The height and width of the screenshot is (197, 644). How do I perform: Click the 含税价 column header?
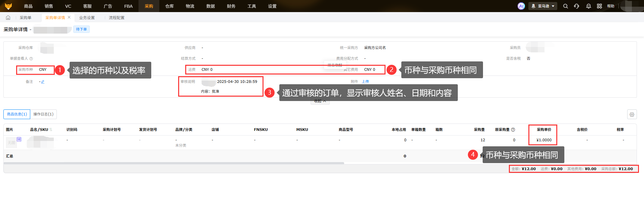pyautogui.click(x=582, y=130)
